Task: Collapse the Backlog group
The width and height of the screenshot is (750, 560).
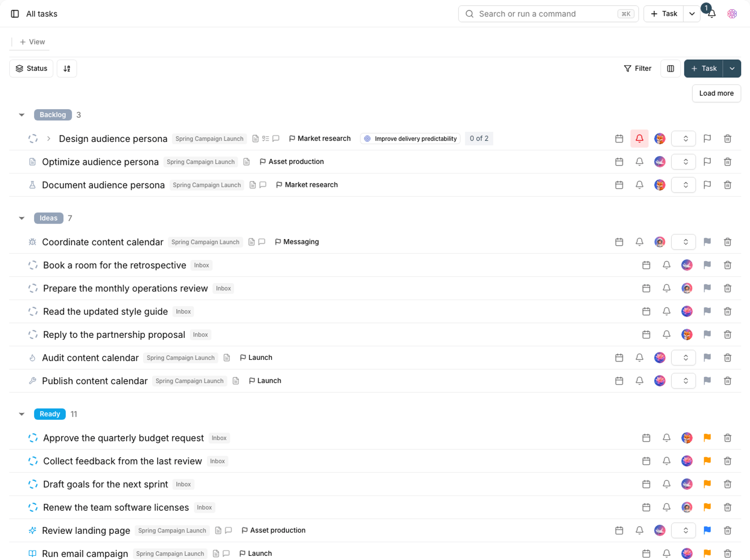Action: point(22,115)
